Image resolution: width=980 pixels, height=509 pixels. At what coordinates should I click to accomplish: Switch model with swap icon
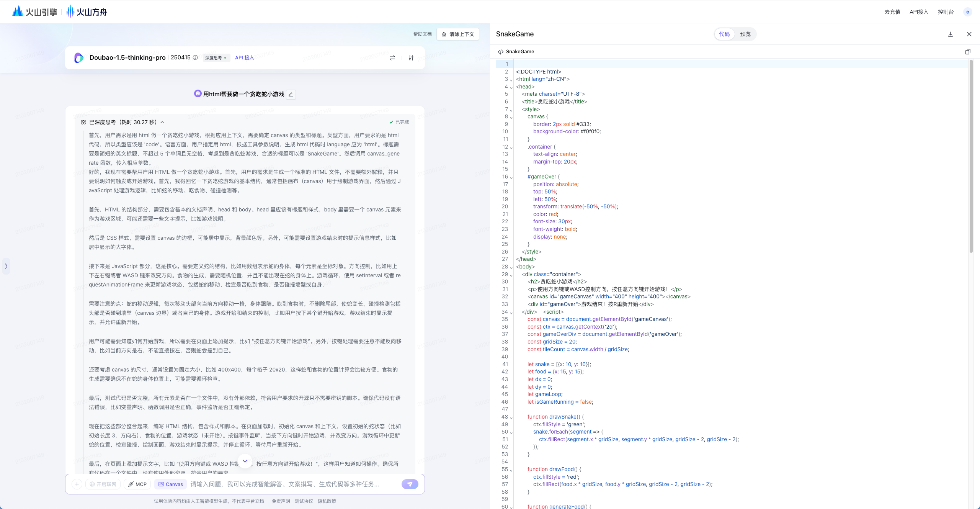392,58
